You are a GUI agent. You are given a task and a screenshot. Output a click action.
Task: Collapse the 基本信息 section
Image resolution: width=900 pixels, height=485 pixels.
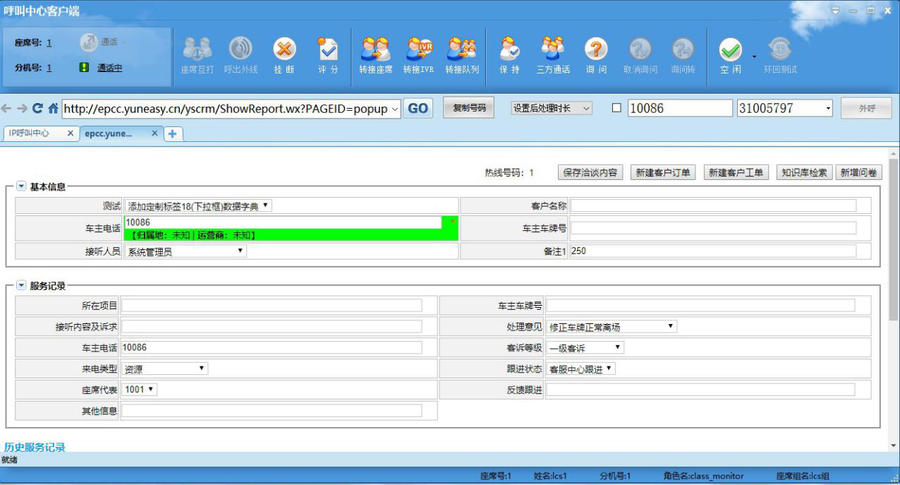click(x=21, y=186)
